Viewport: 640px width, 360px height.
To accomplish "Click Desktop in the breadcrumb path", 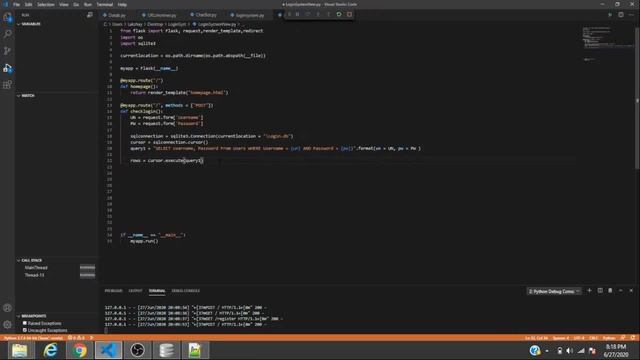I will (155, 24).
